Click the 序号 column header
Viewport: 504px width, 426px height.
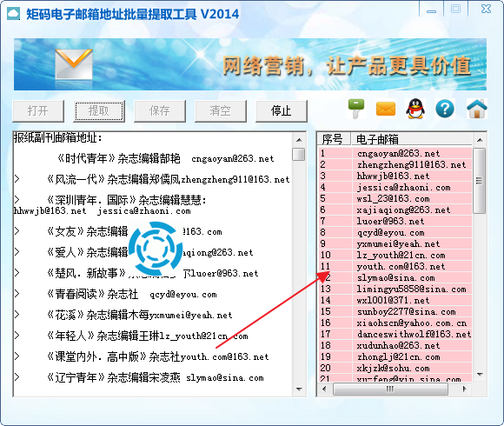(334, 139)
